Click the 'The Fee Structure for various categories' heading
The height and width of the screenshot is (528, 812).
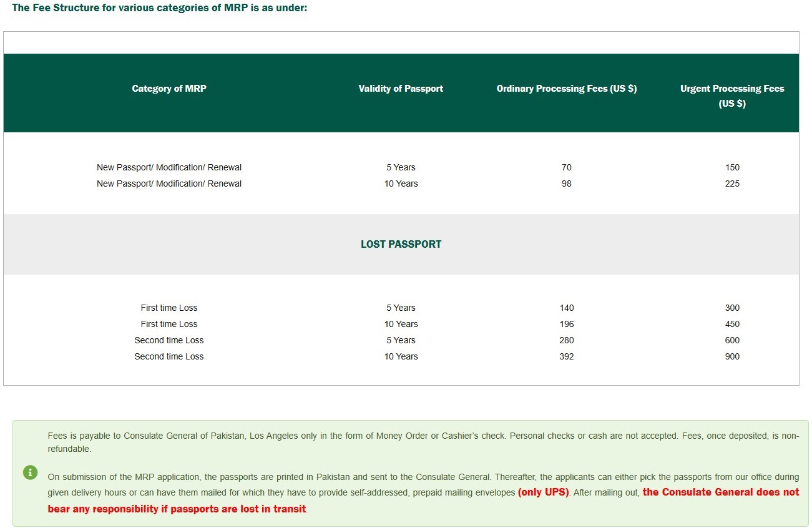(x=160, y=9)
